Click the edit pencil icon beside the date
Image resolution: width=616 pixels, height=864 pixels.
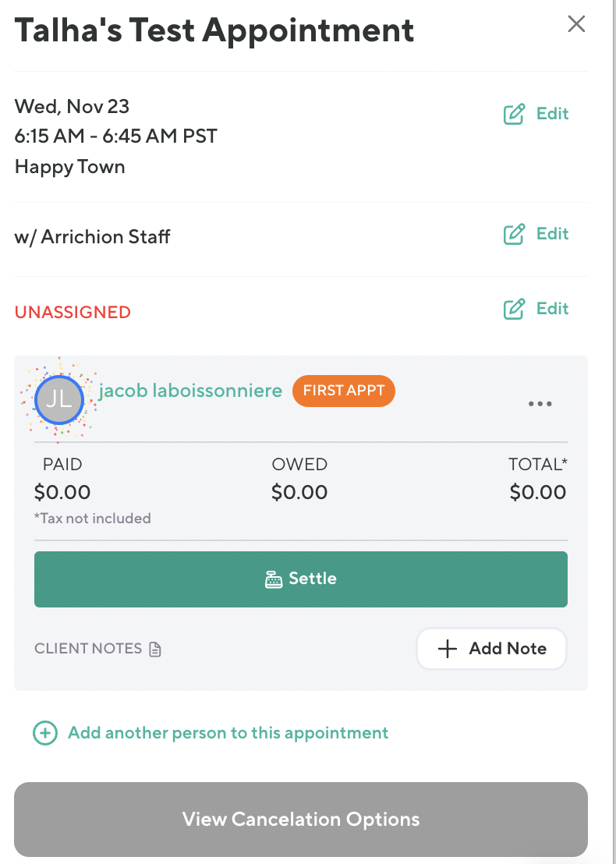pos(514,115)
